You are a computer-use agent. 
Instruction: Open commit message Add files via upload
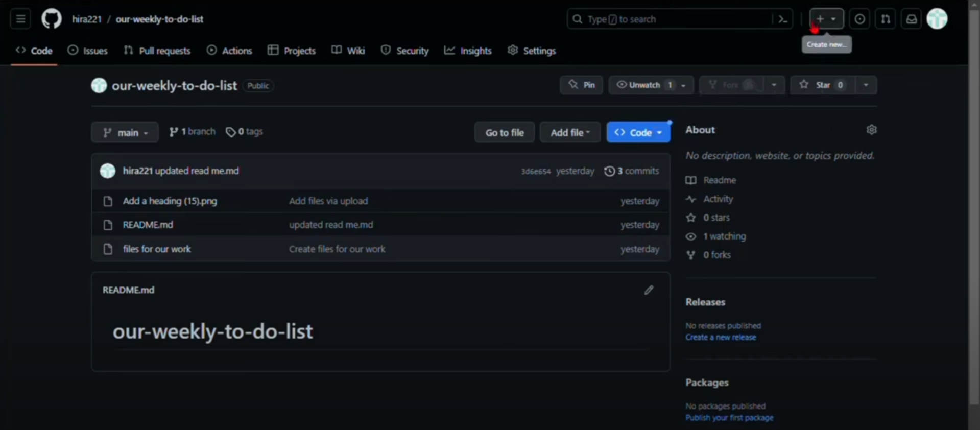point(328,201)
